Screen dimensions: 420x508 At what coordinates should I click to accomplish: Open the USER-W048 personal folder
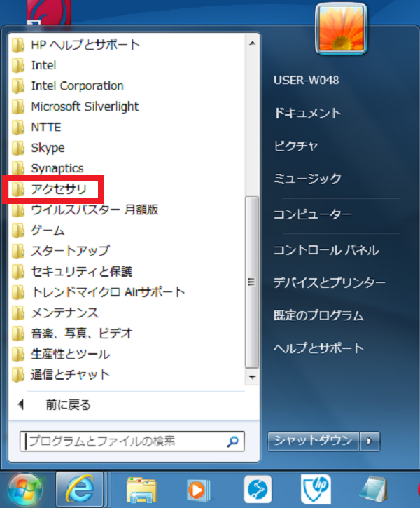tap(307, 80)
